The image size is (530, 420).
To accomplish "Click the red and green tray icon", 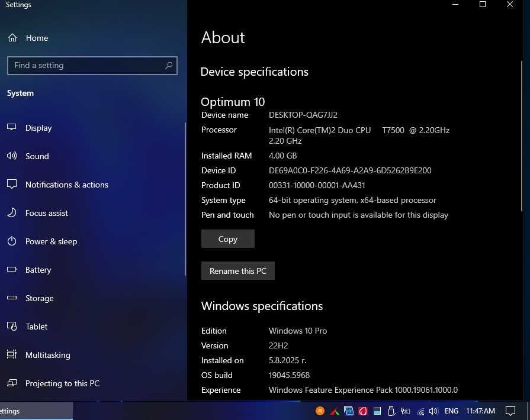I will pos(335,411).
